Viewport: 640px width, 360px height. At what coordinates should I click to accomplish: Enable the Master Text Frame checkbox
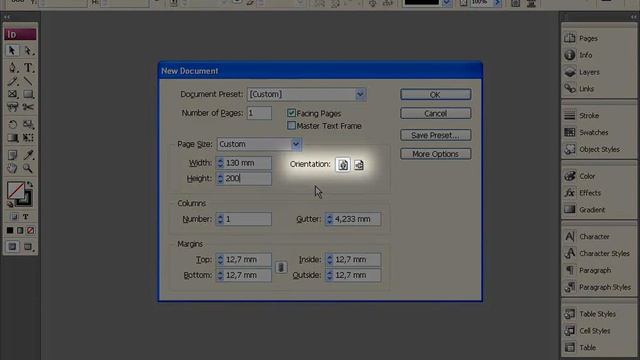(x=291, y=126)
